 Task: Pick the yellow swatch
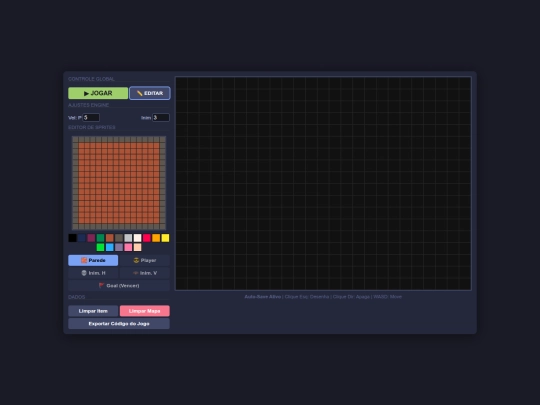pyautogui.click(x=165, y=238)
